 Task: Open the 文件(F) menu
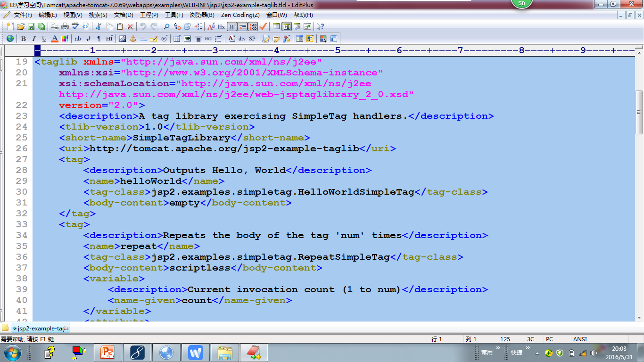point(23,15)
